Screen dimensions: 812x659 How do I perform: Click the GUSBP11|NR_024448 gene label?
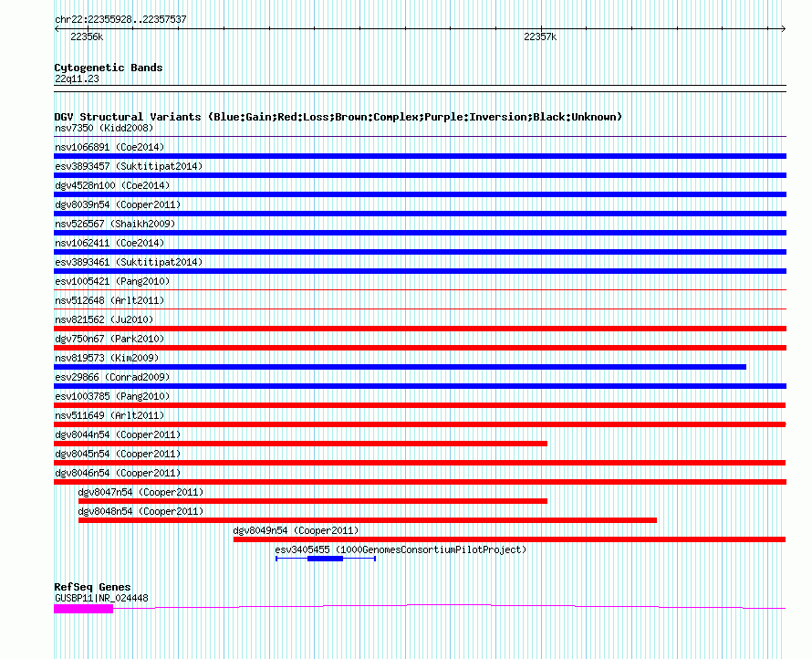[101, 598]
